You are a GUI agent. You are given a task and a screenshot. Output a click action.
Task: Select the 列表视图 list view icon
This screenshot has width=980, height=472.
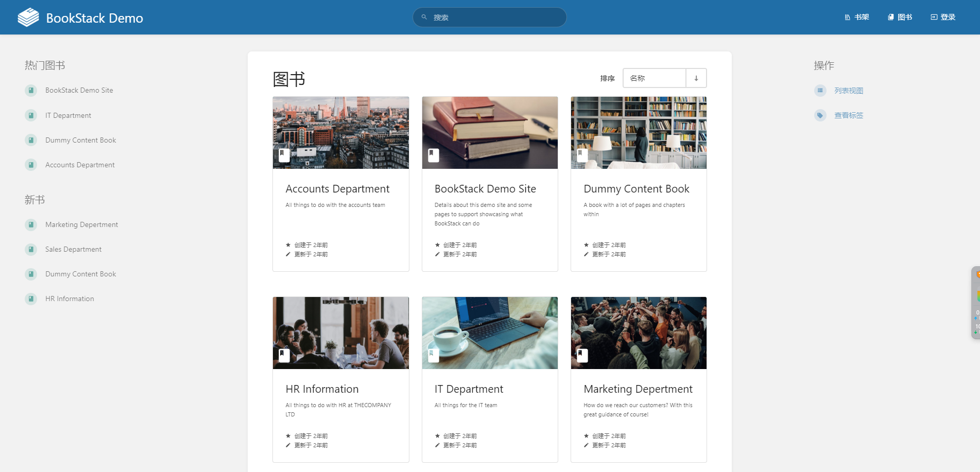tap(820, 90)
